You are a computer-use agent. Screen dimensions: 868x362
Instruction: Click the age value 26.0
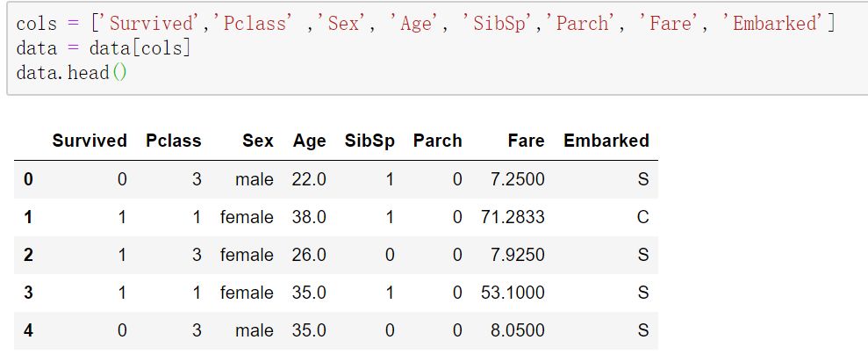tap(309, 255)
